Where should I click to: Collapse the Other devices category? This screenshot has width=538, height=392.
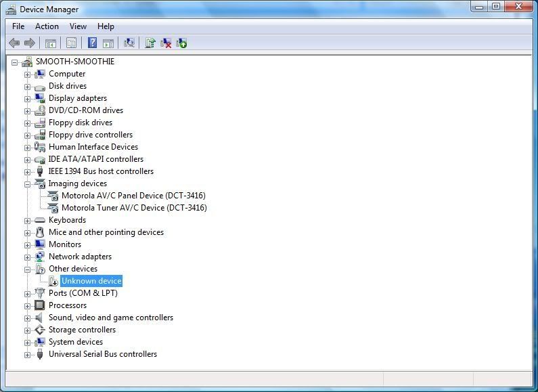(x=28, y=270)
